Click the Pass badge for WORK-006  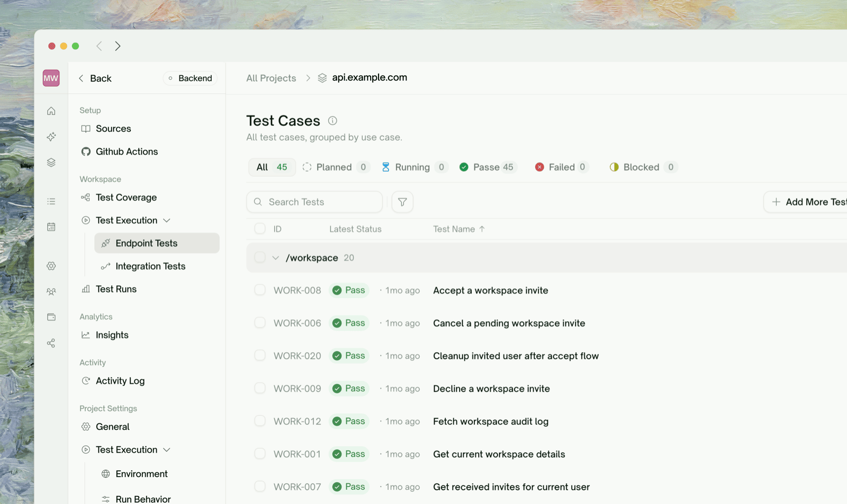(x=349, y=323)
